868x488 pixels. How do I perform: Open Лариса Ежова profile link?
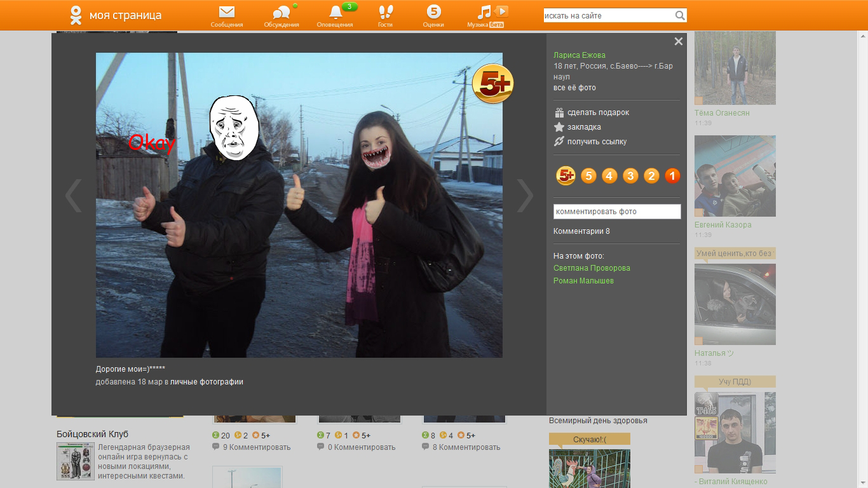point(580,55)
